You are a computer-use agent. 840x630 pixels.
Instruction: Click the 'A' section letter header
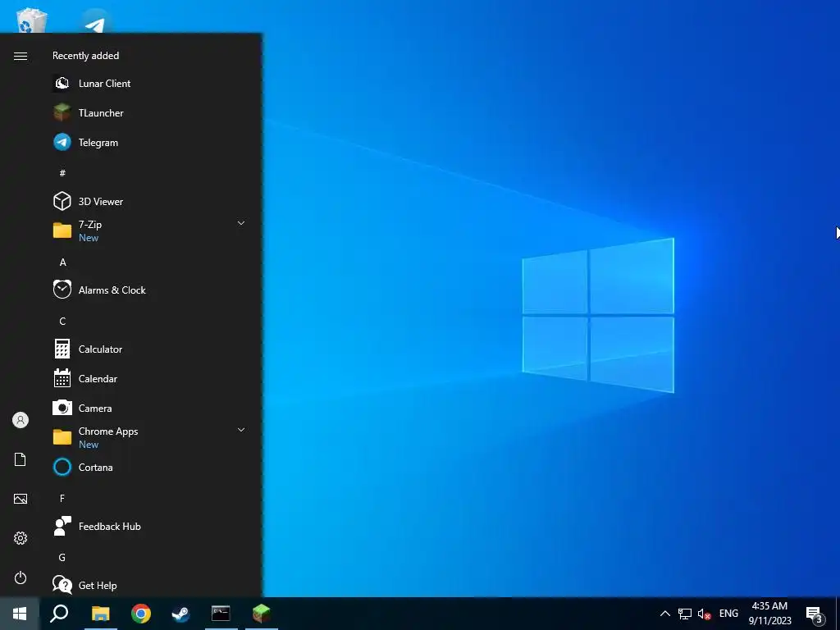62,262
